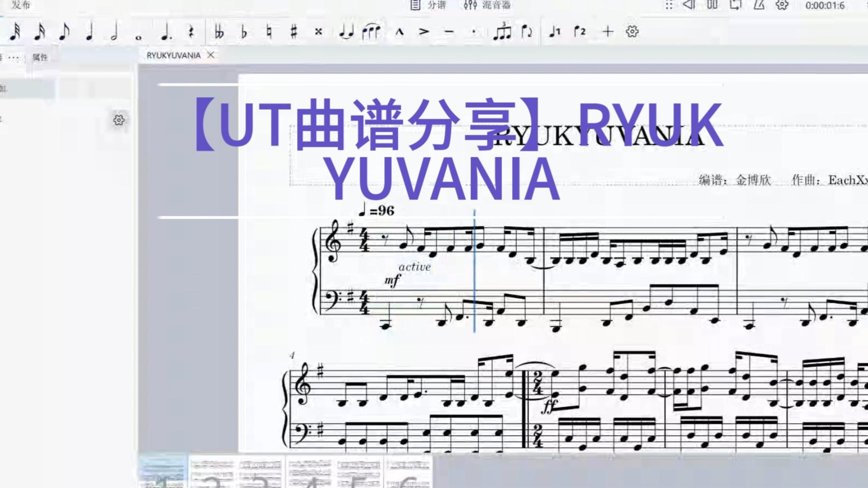Viewport: 868px width, 488px height.
Task: Open the 混音器 mixer
Action: pos(487,5)
